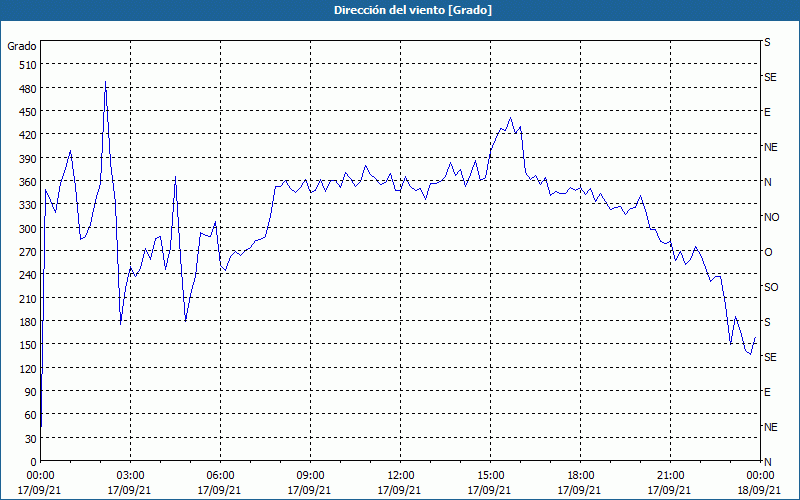Select the "N" compass label beside 360

coord(768,182)
